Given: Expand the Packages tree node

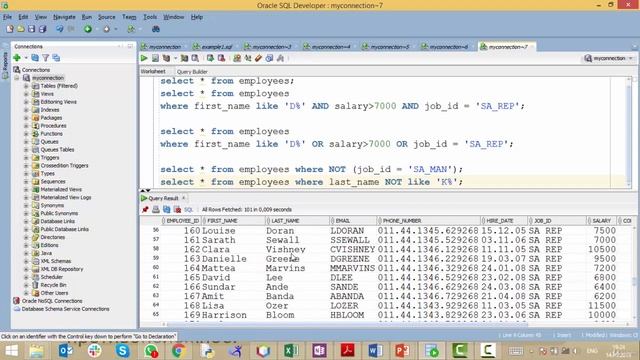Looking at the screenshot, I should 26,118.
